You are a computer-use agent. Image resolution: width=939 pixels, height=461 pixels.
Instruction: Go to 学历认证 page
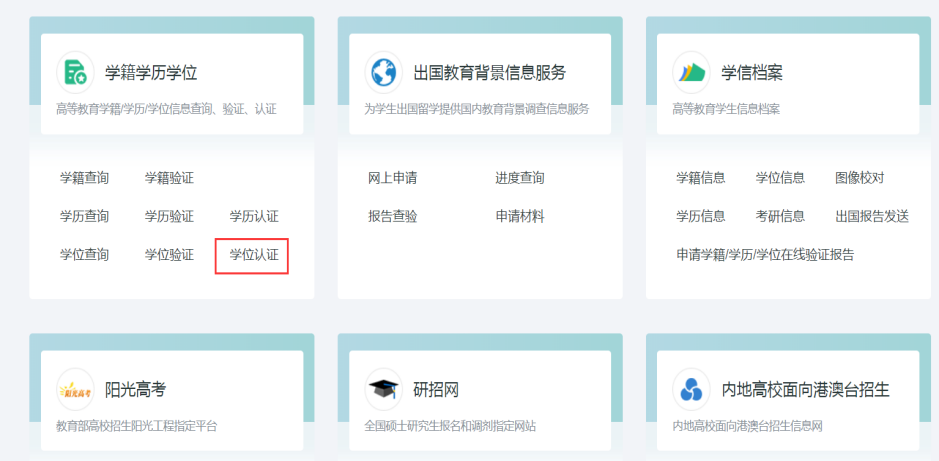253,216
